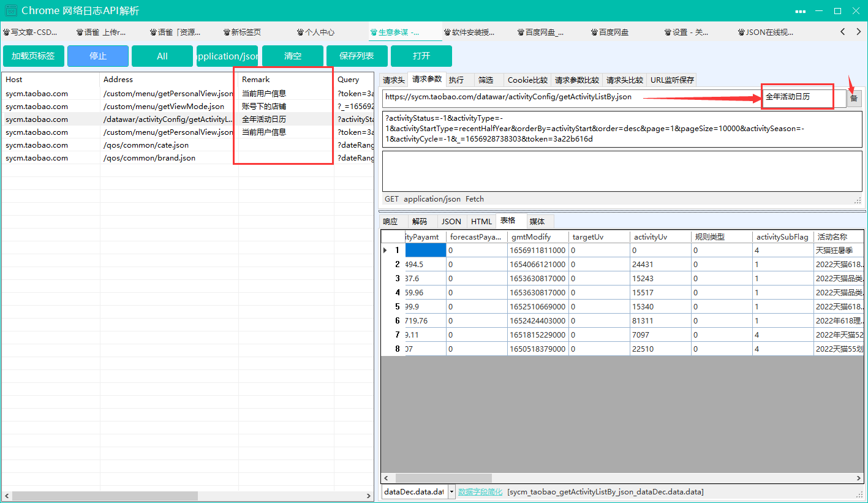Open the 请求头比较 tab
Image resolution: width=868 pixels, height=503 pixels.
pyautogui.click(x=625, y=80)
